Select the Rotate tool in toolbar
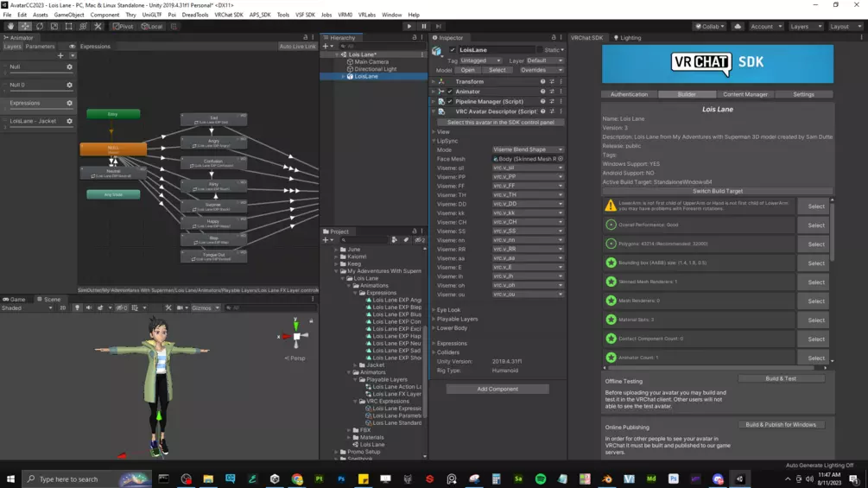The height and width of the screenshot is (488, 868). [40, 27]
